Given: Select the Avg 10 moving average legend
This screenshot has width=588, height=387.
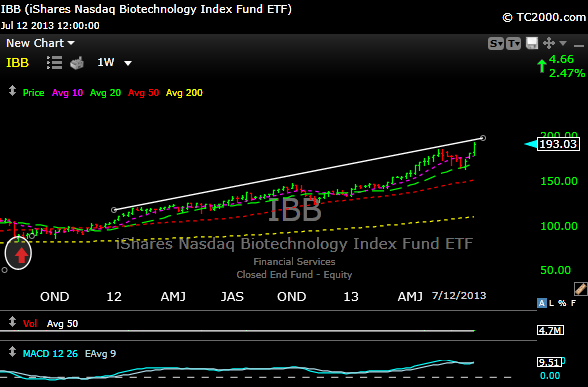Looking at the screenshot, I should 68,93.
